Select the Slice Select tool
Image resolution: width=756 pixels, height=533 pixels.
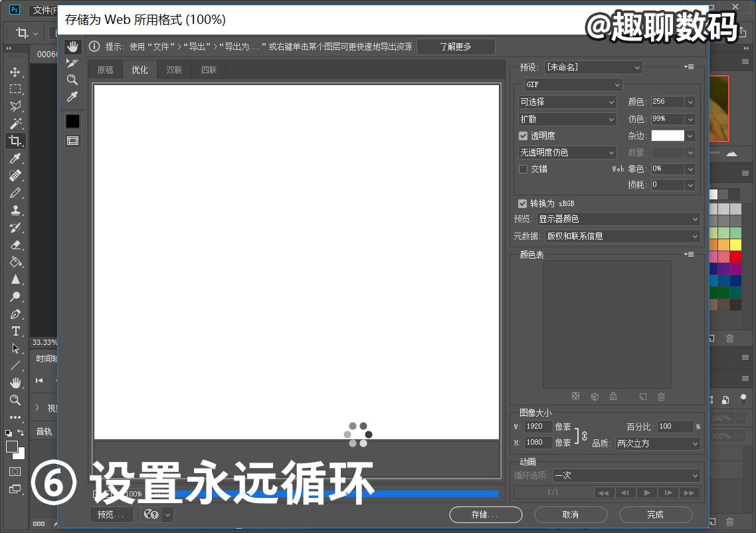click(72, 63)
